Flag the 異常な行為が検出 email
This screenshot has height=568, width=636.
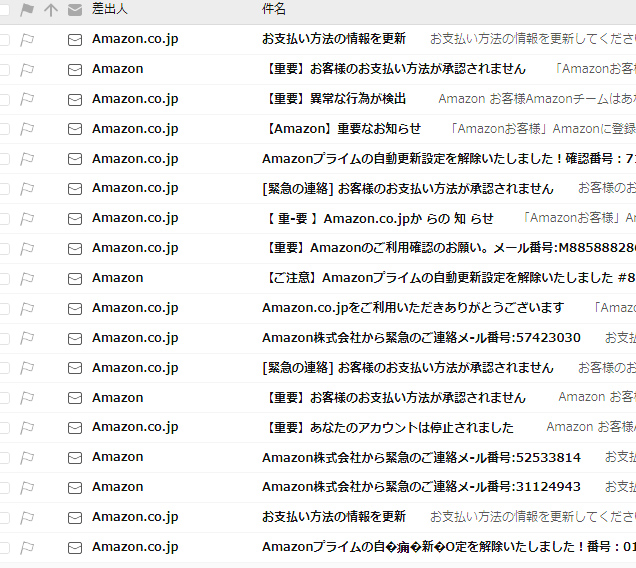click(x=27, y=99)
